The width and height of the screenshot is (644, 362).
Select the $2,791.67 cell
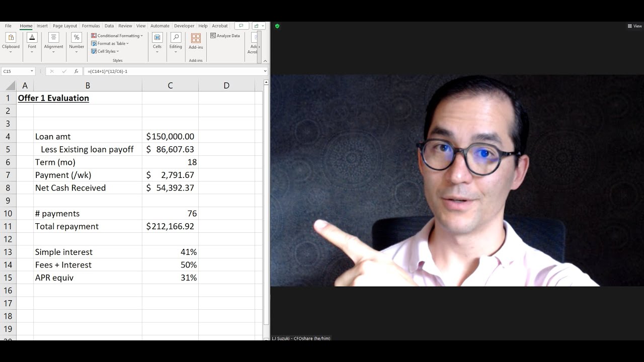coord(170,175)
